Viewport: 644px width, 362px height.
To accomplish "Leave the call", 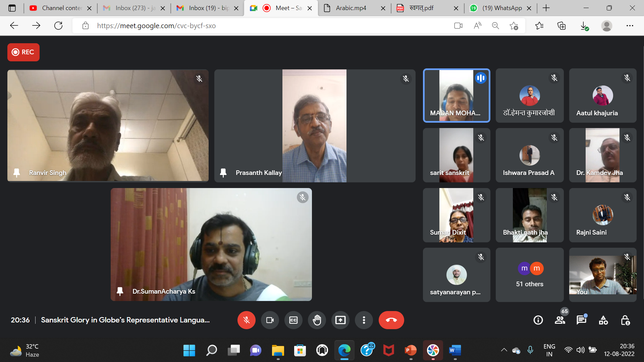I will (x=391, y=320).
